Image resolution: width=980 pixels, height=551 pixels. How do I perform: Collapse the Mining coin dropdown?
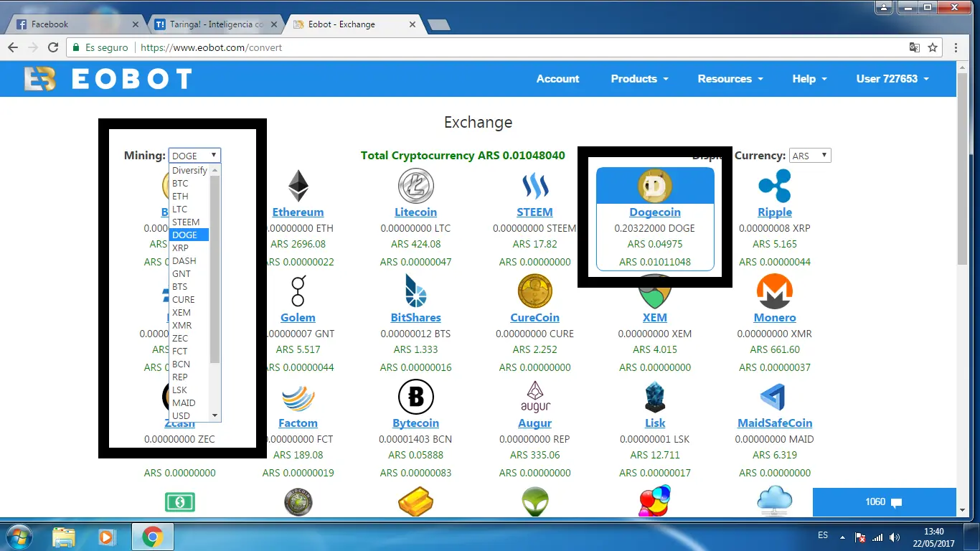(194, 156)
